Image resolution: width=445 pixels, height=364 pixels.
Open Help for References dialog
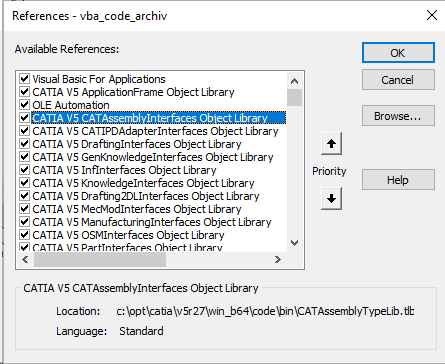coord(398,180)
